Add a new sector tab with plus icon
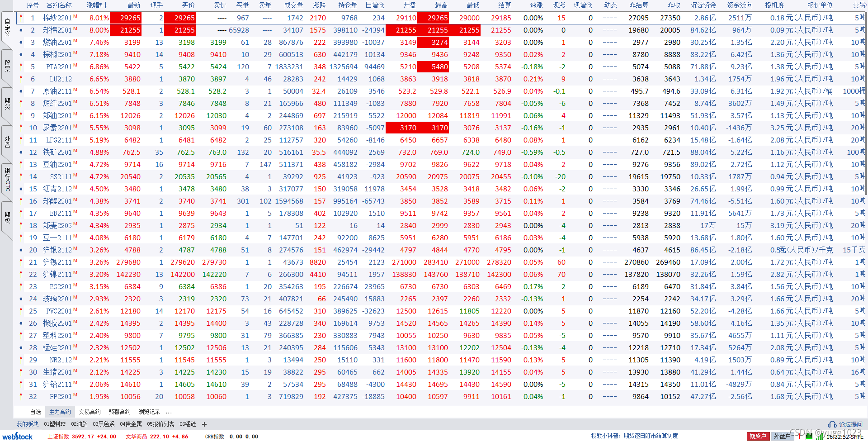The height and width of the screenshot is (442, 868). coord(204,424)
